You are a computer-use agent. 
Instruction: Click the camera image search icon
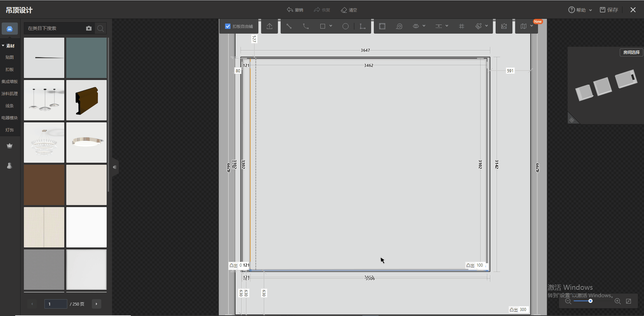89,29
